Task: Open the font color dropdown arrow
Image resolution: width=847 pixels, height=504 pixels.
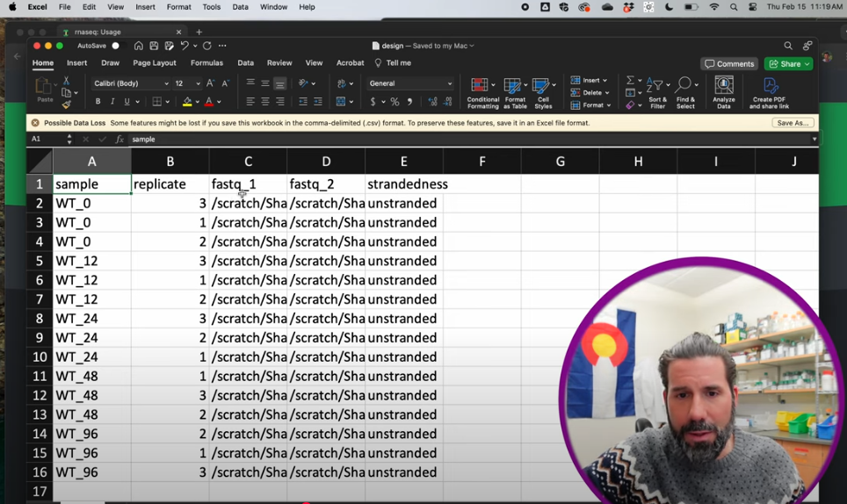Action: click(219, 102)
